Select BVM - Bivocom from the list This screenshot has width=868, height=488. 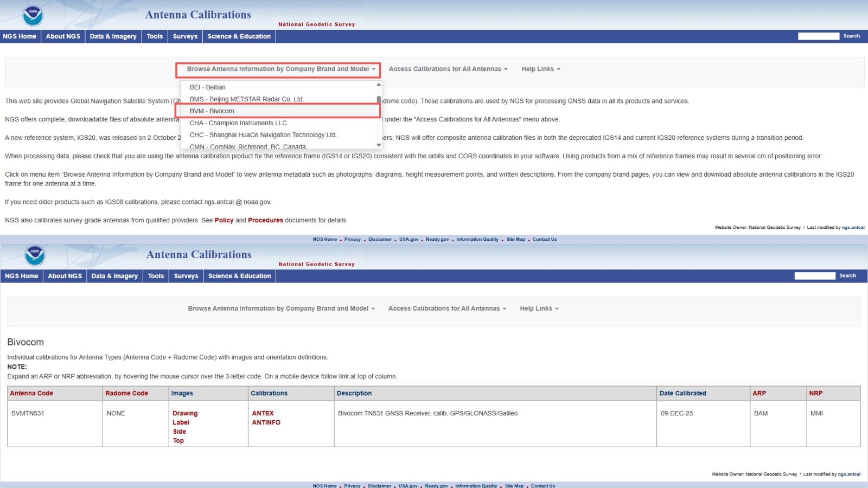[x=212, y=111]
